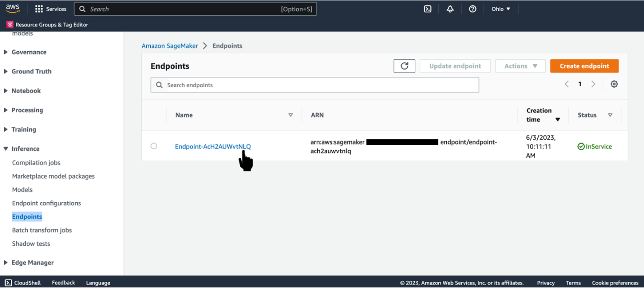Open table preferences gear icon
Screen dimensions: 644x289
click(x=614, y=84)
